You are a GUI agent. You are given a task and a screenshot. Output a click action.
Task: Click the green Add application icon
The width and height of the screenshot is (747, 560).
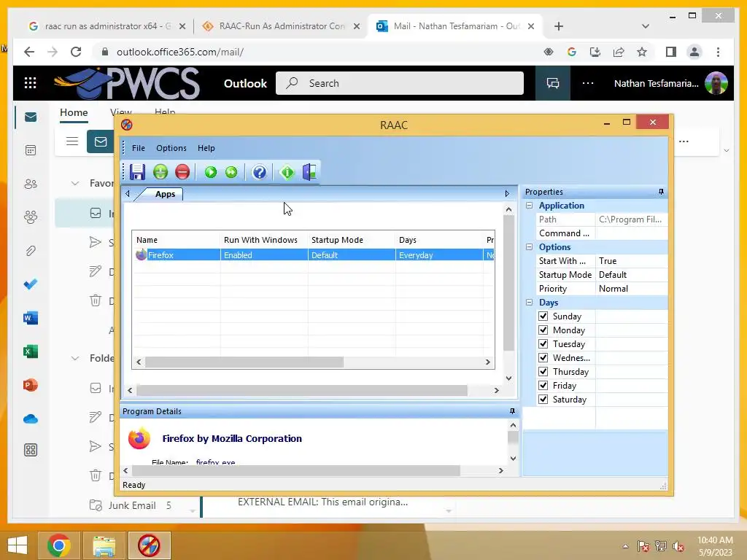coord(160,172)
